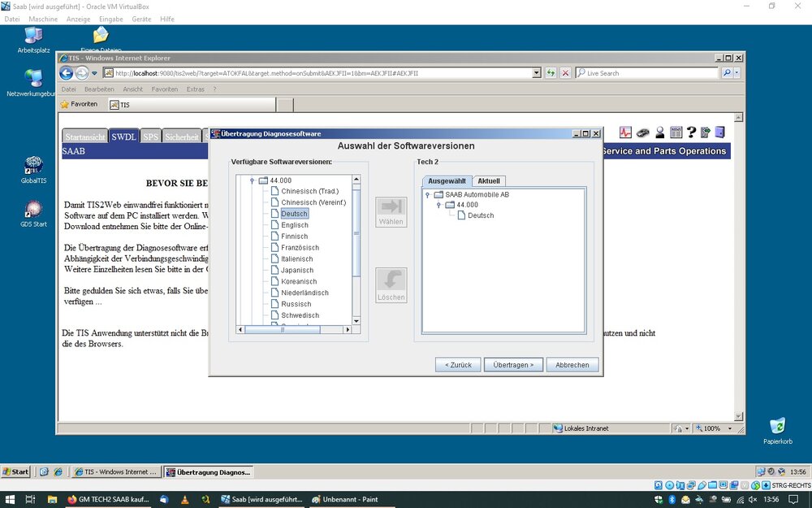Click the Löschen button

pos(391,285)
